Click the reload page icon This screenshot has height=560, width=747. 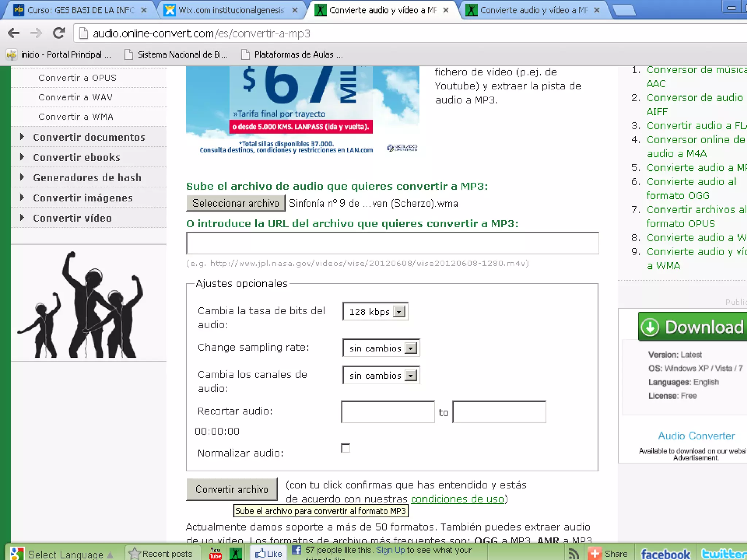tap(58, 33)
